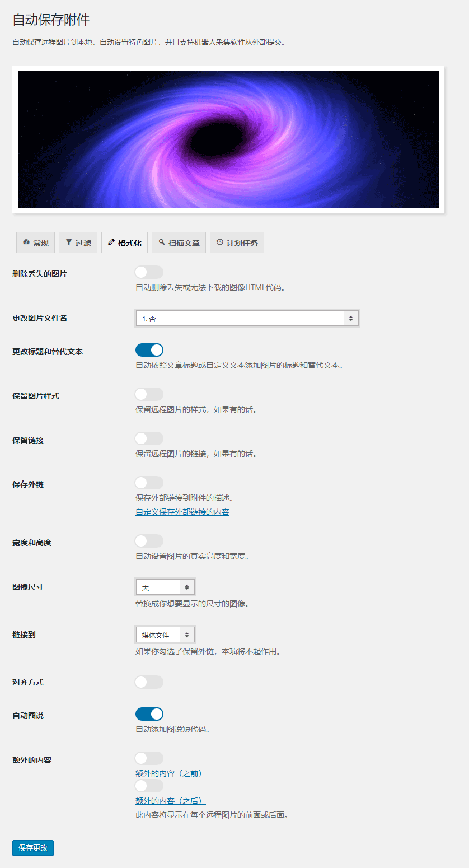Image resolution: width=469 pixels, height=868 pixels.
Task: Click the pencil icon on 格式化 tab
Action: coord(111,242)
